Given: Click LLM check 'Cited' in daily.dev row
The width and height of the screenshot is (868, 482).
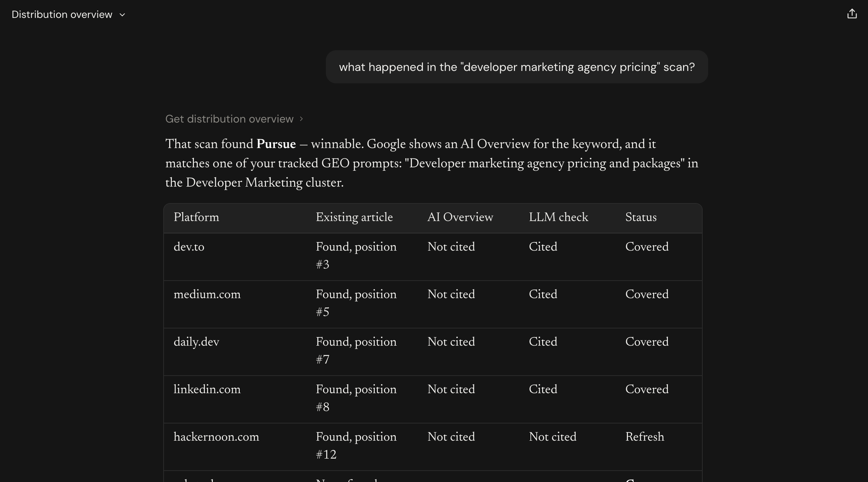Looking at the screenshot, I should tap(543, 342).
